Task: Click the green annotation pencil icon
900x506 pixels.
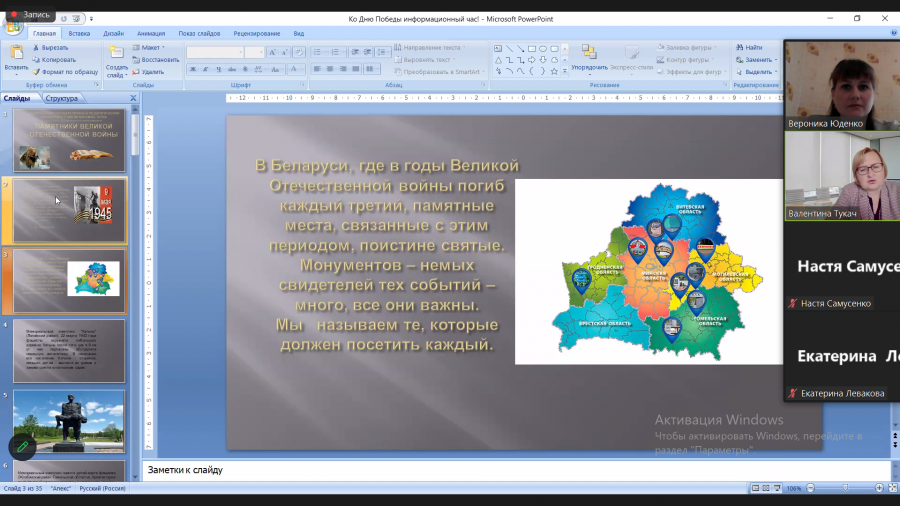Action: click(x=22, y=446)
